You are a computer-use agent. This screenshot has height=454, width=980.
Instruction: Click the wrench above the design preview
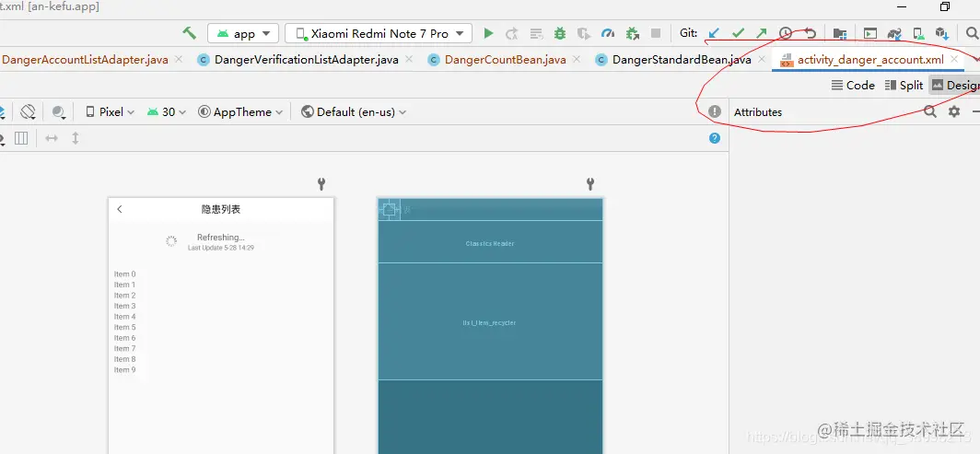pyautogui.click(x=321, y=183)
